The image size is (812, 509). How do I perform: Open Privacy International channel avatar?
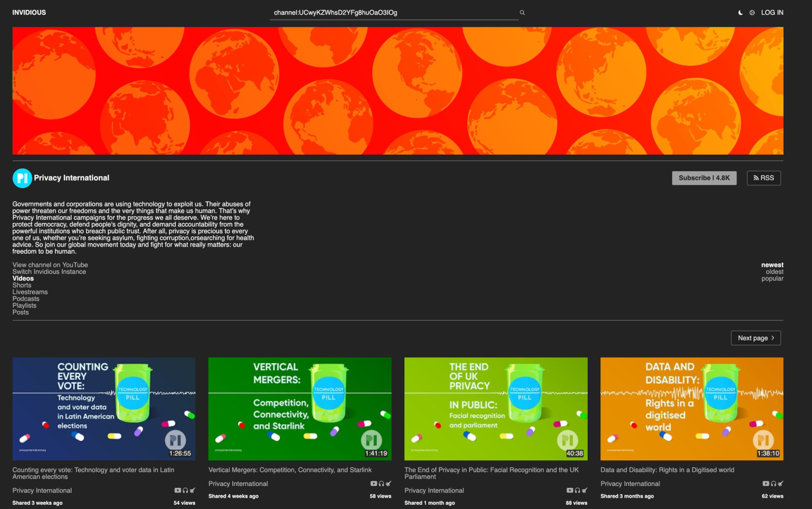22,178
